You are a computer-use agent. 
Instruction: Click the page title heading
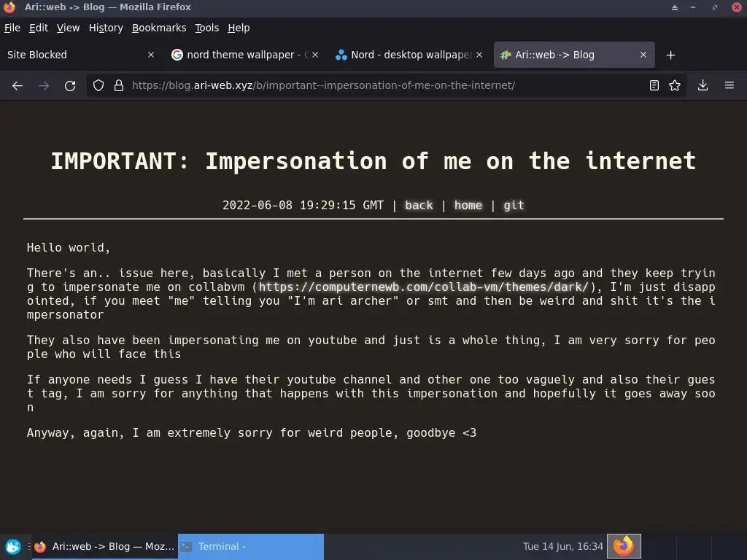pyautogui.click(x=373, y=161)
